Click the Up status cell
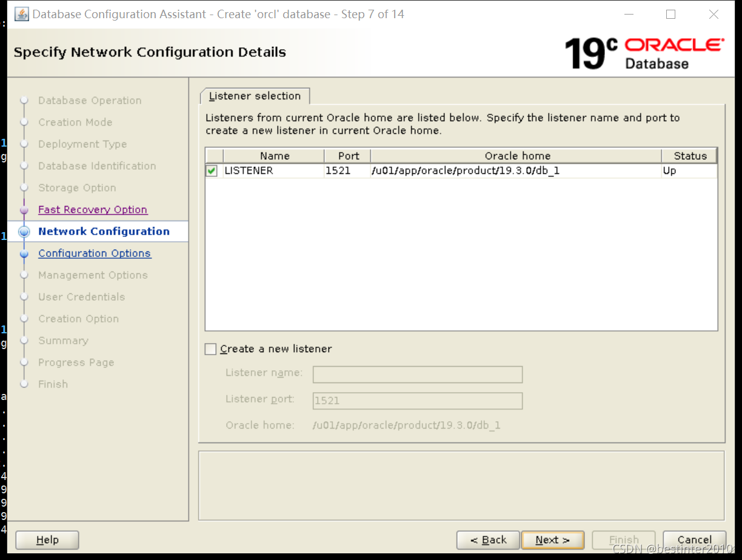The image size is (742, 560). click(689, 171)
